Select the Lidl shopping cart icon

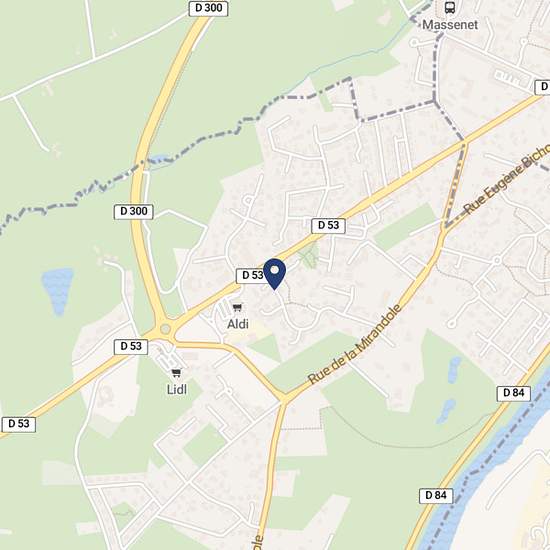click(x=176, y=373)
